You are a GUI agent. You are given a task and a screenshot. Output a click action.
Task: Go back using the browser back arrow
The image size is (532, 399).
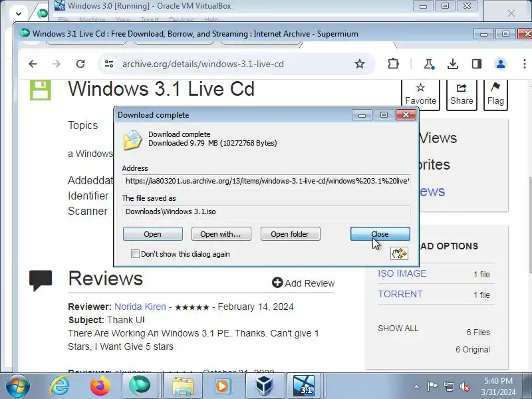33,64
